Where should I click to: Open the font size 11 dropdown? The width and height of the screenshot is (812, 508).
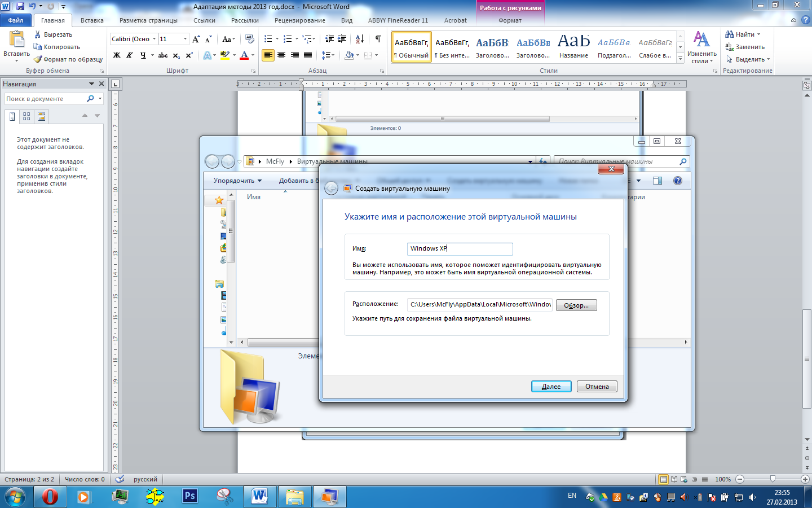click(185, 39)
